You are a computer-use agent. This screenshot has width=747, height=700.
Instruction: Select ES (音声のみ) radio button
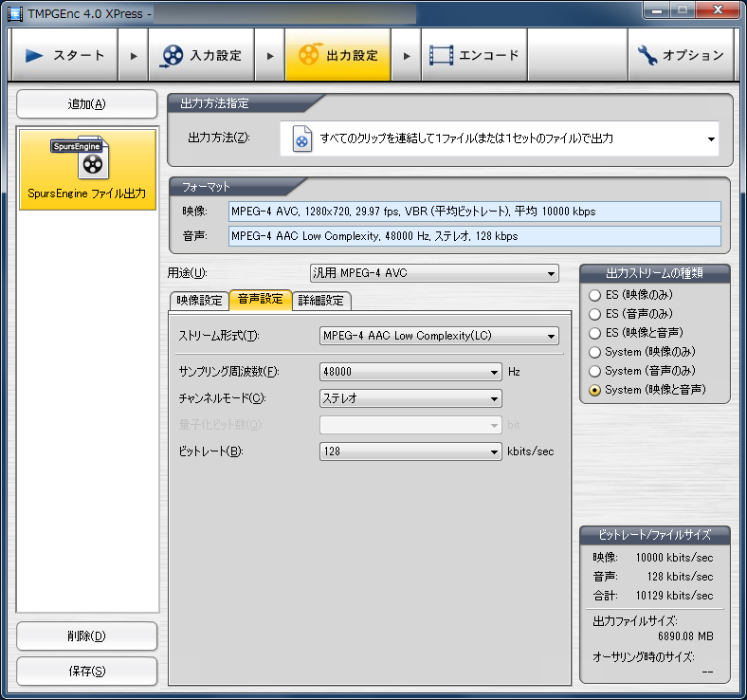[x=594, y=315]
